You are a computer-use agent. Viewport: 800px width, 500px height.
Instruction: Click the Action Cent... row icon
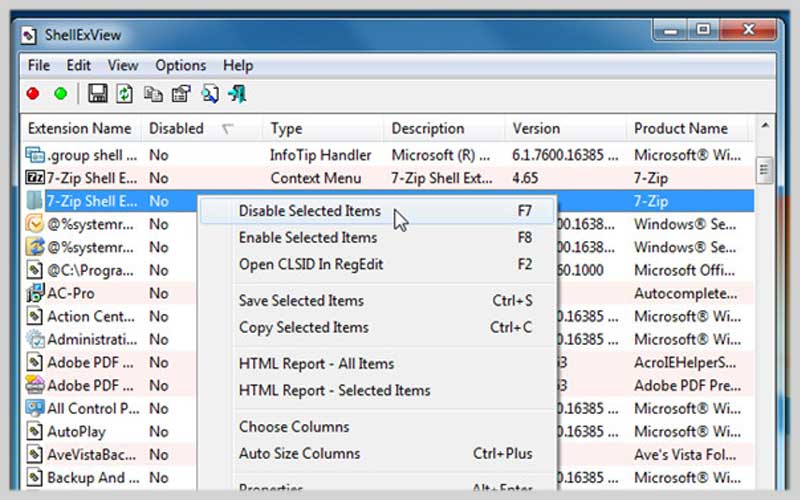pyautogui.click(x=35, y=316)
